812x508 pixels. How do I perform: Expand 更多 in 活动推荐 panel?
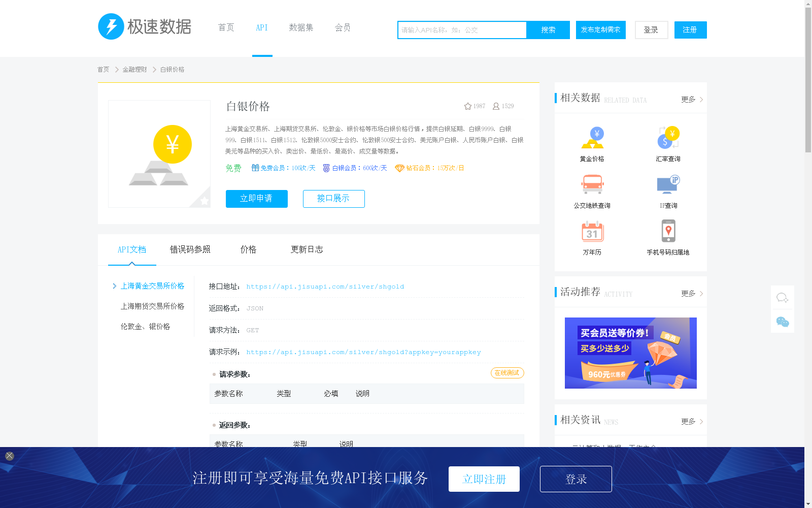tap(692, 294)
